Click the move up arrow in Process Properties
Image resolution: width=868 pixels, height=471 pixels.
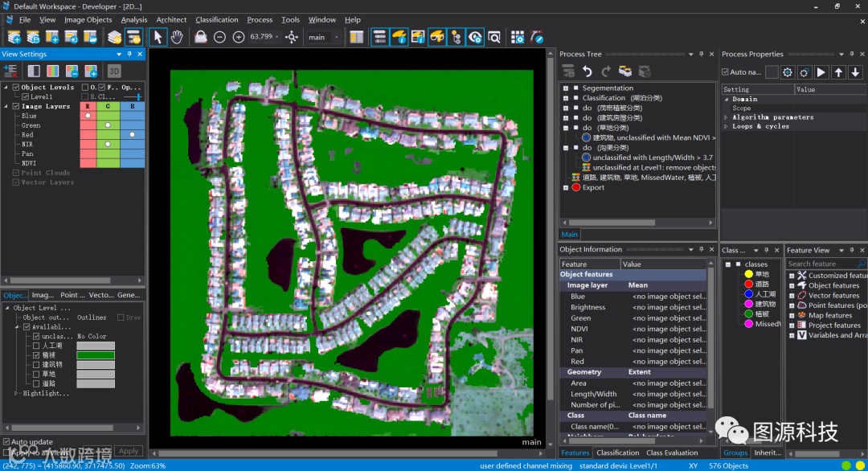838,72
